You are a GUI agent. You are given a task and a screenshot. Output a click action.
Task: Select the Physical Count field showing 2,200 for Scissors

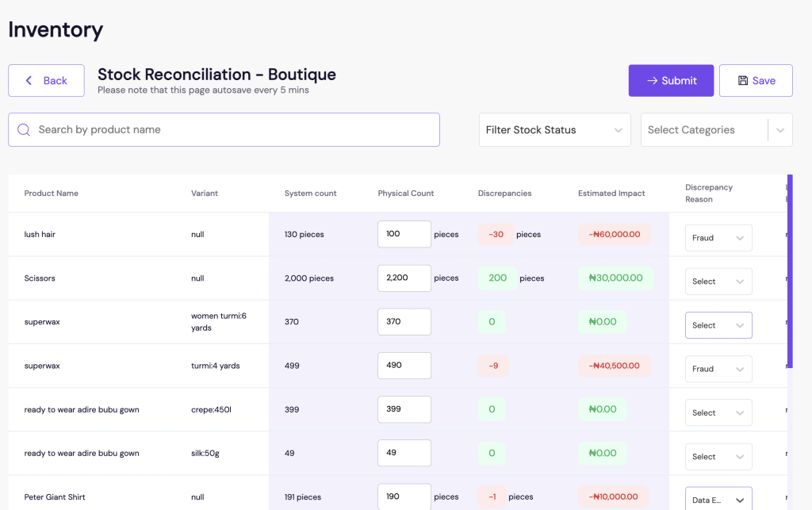(x=404, y=278)
